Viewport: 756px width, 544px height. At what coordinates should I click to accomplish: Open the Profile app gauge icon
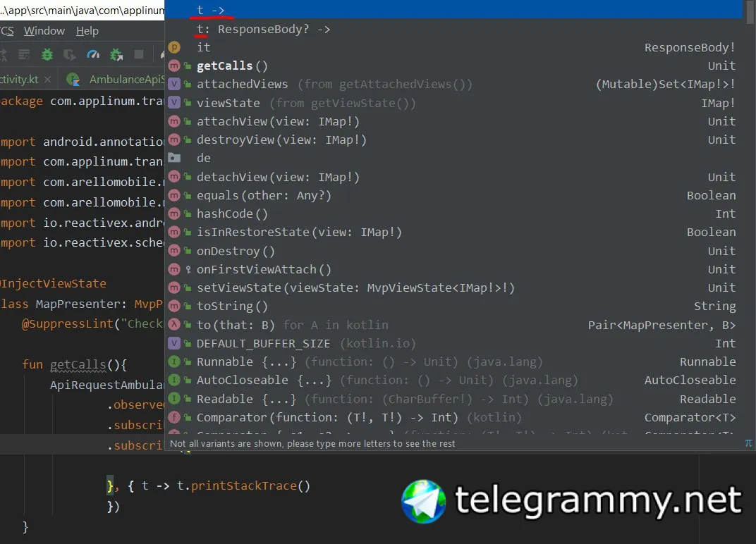click(92, 54)
